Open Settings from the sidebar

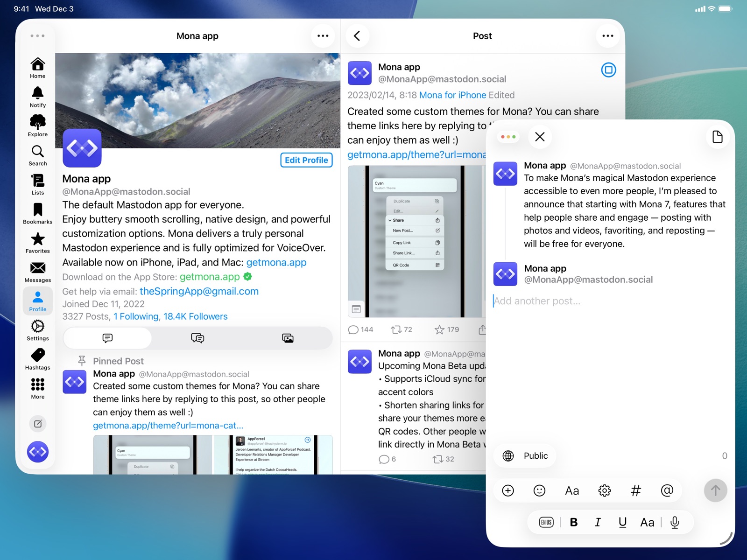pos(38,330)
